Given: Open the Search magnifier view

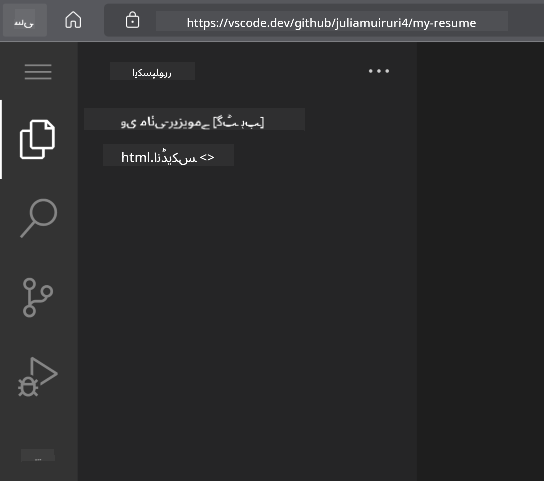Looking at the screenshot, I should pyautogui.click(x=39, y=218).
